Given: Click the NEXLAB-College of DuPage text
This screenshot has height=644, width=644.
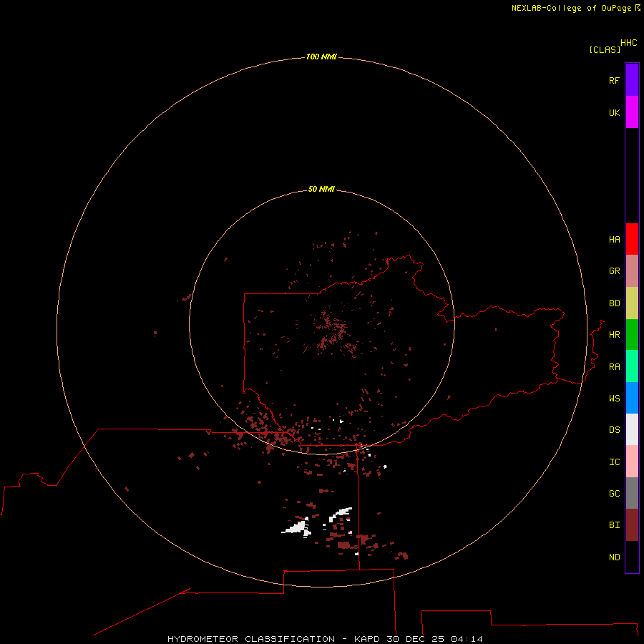Looking at the screenshot, I should click(571, 8).
